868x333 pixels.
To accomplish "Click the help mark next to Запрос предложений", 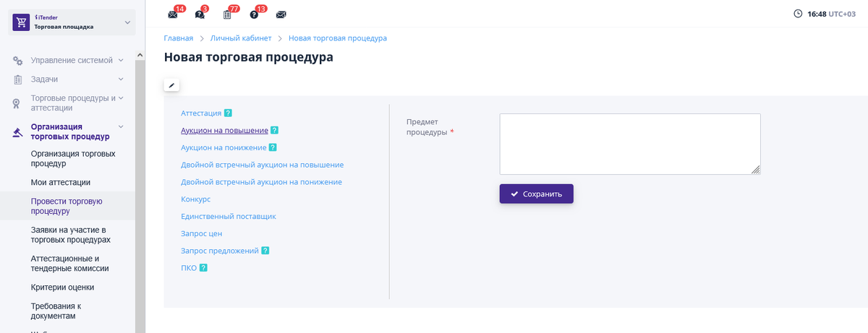I will [x=265, y=251].
